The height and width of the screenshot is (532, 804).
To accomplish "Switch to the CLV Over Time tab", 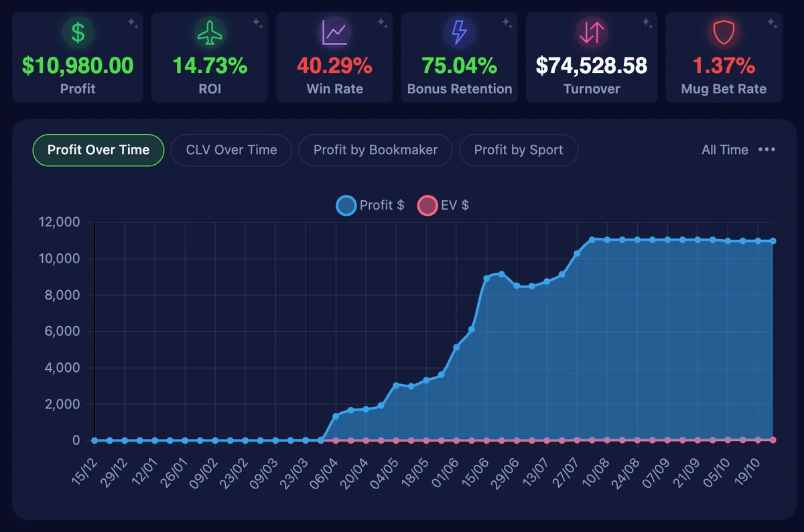I will coord(231,150).
